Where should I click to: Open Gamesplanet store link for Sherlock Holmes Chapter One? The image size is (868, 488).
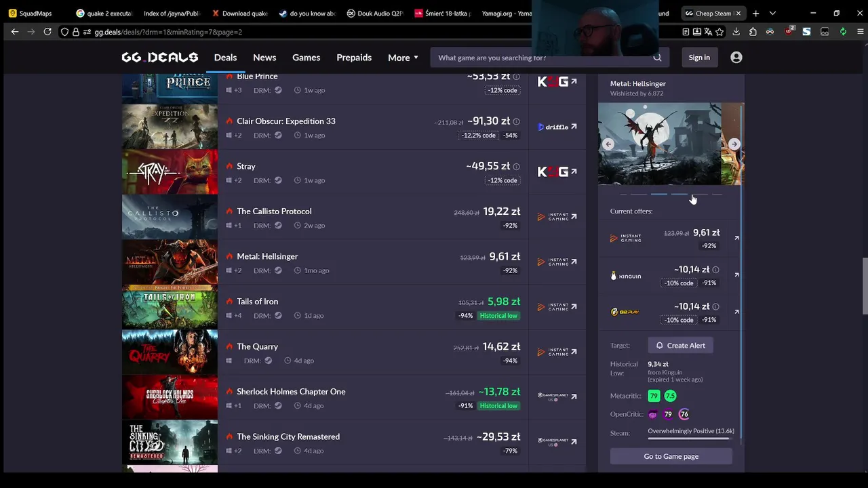[x=557, y=396]
